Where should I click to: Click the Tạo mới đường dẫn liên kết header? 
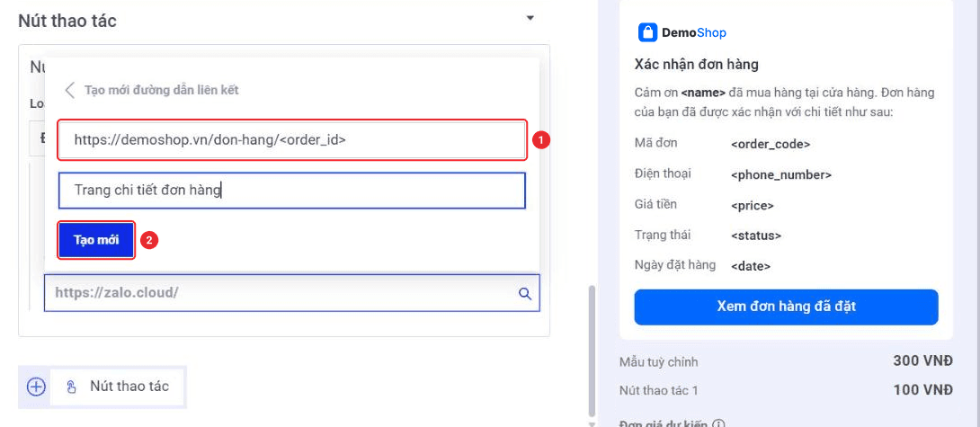pos(161,90)
